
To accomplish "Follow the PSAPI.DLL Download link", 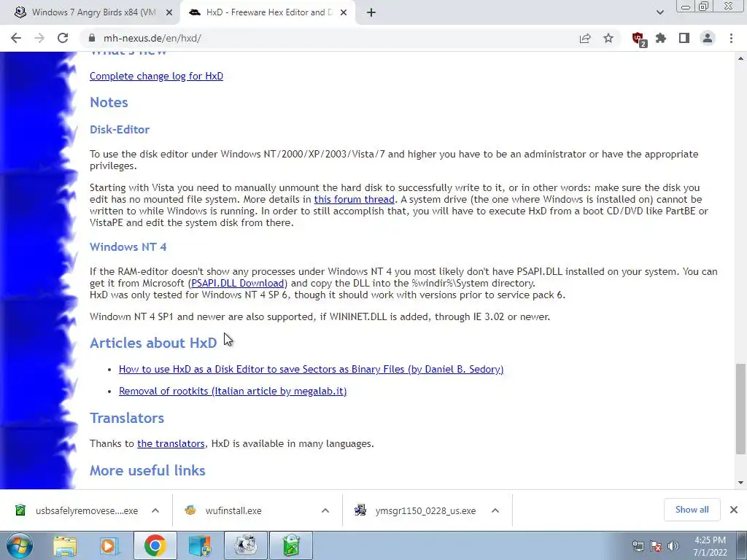I will coord(238,283).
